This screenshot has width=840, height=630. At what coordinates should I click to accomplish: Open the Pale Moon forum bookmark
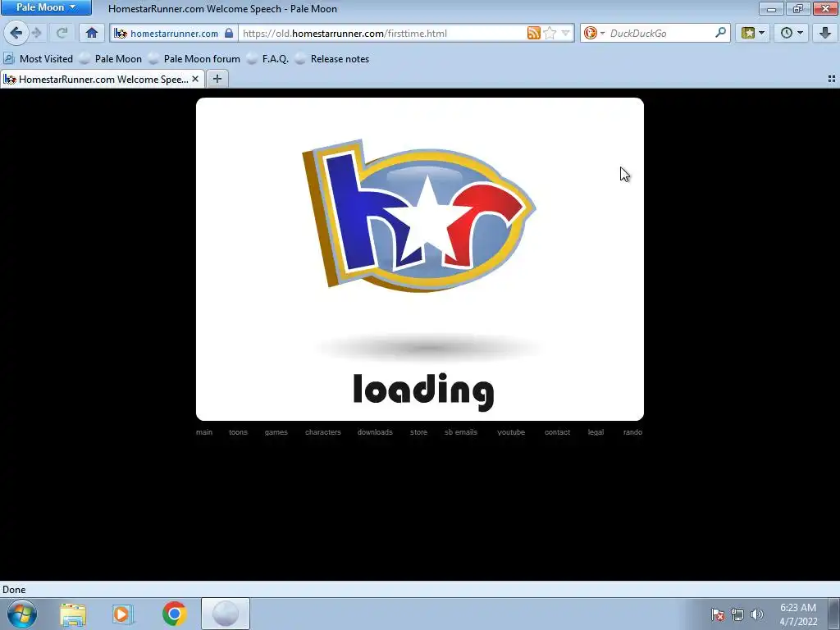(x=194, y=59)
